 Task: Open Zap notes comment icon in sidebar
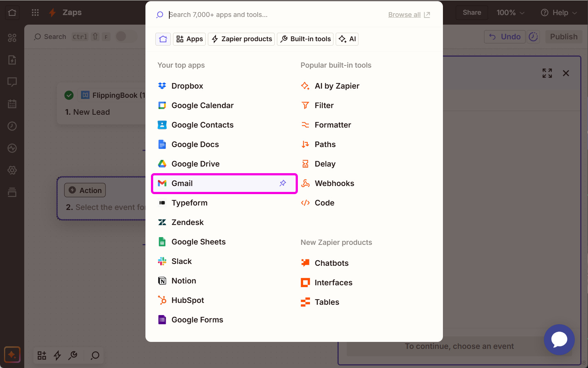coord(12,82)
